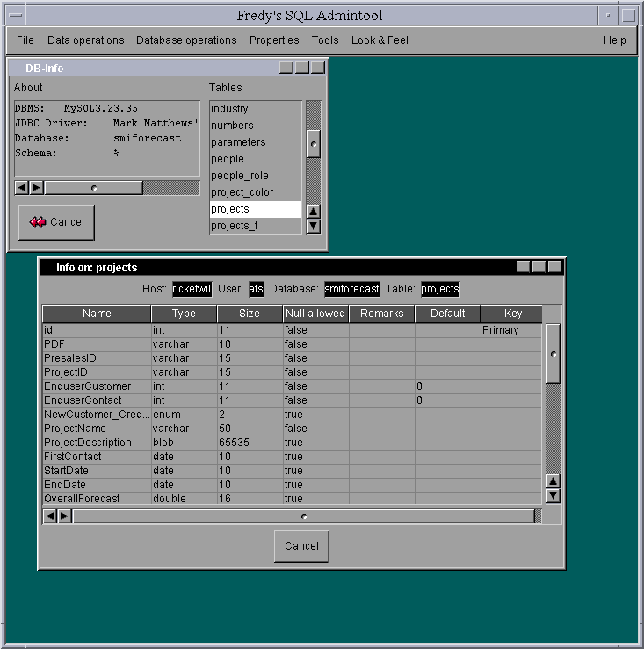This screenshot has width=644, height=649.
Task: Open the Help menu
Action: point(615,40)
